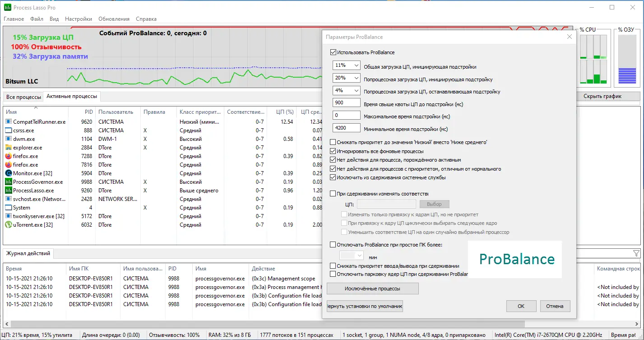Select the Журнал действий tab
The height and width of the screenshot is (340, 644).
coord(28,253)
